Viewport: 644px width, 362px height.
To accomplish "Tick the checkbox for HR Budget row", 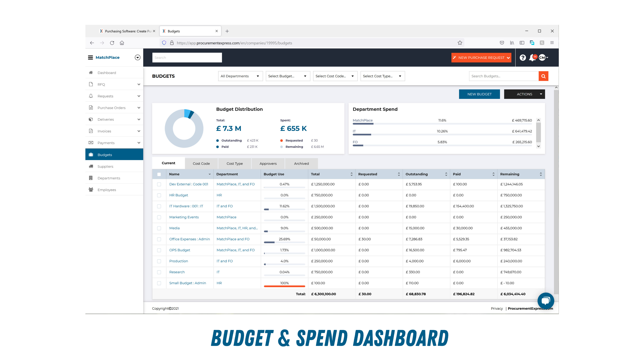I will click(x=159, y=195).
